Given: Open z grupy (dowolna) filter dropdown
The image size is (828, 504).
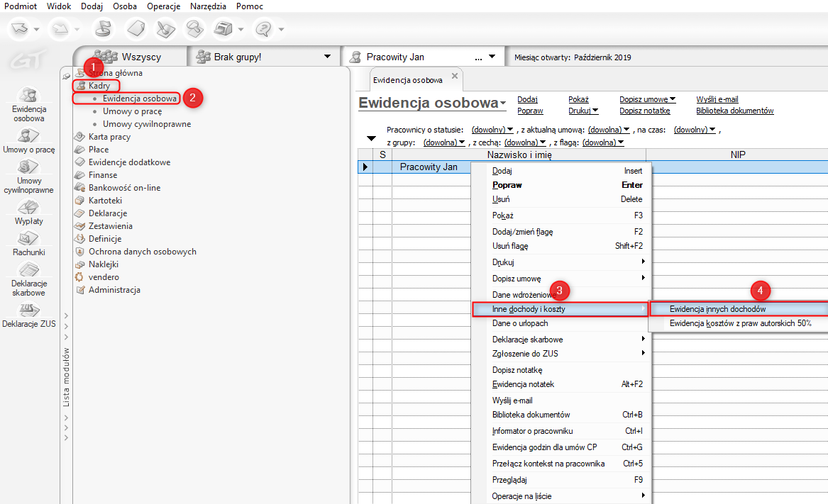Looking at the screenshot, I should (444, 142).
